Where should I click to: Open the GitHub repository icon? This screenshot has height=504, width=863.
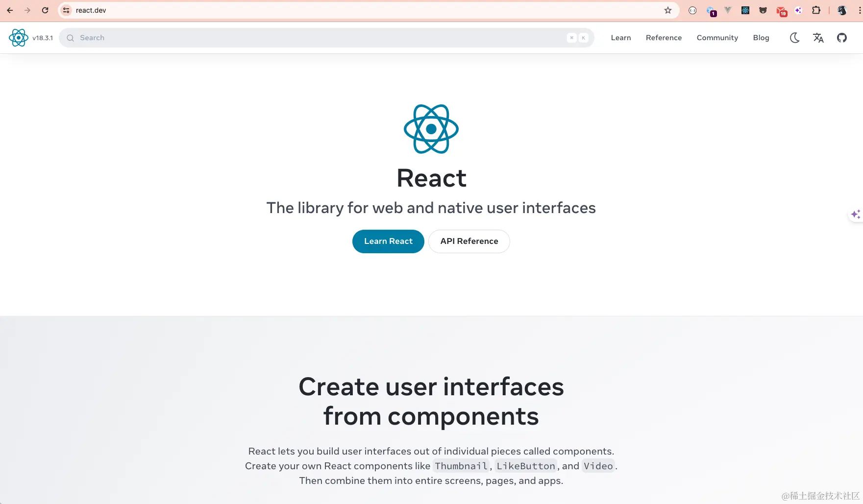842,38
